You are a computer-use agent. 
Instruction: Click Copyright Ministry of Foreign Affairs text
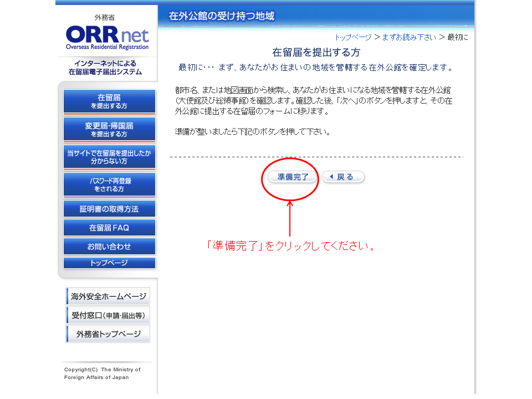tap(102, 373)
